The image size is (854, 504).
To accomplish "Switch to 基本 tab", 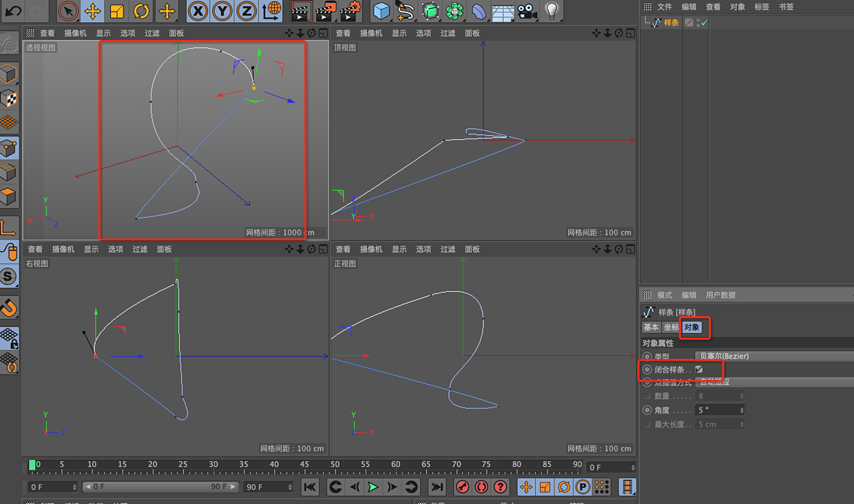I will pos(651,327).
